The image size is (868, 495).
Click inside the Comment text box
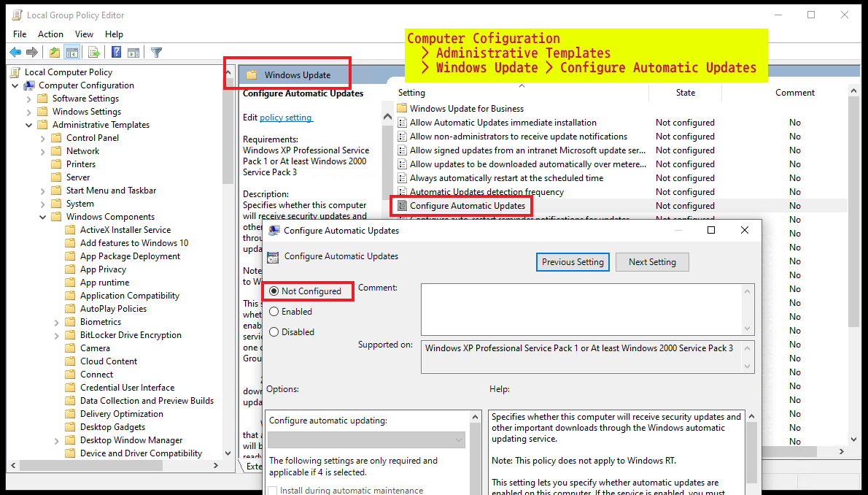tap(581, 310)
